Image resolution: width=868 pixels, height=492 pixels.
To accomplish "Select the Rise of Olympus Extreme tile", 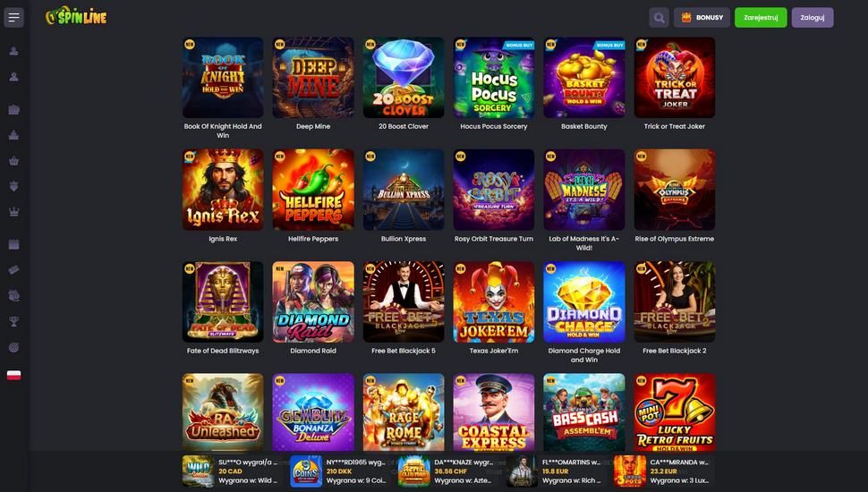I will (674, 190).
